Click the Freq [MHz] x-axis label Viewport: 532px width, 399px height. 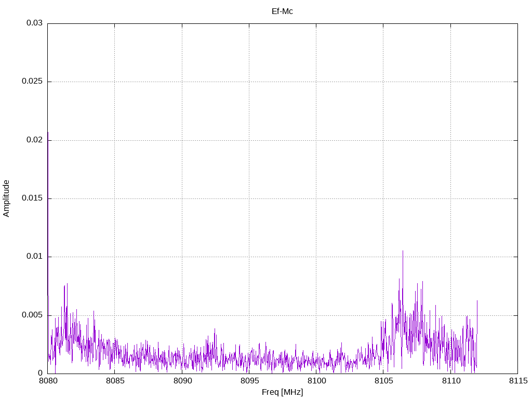[x=282, y=392]
